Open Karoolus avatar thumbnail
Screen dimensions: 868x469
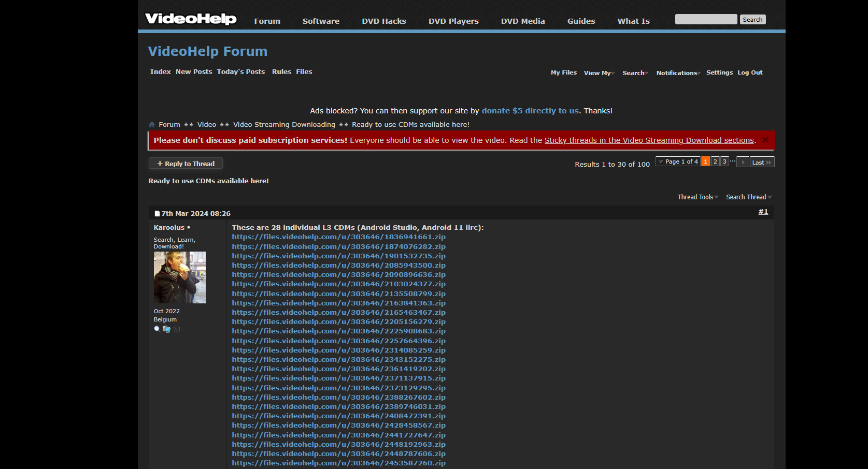pos(180,277)
